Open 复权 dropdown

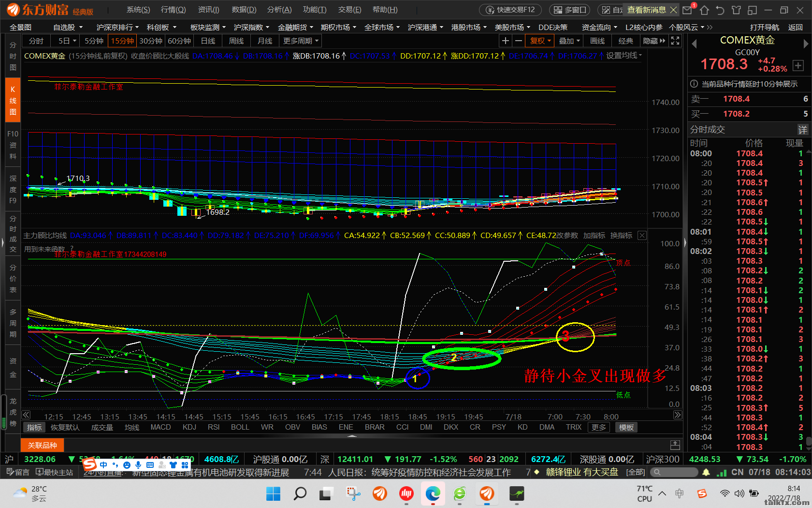pyautogui.click(x=540, y=41)
